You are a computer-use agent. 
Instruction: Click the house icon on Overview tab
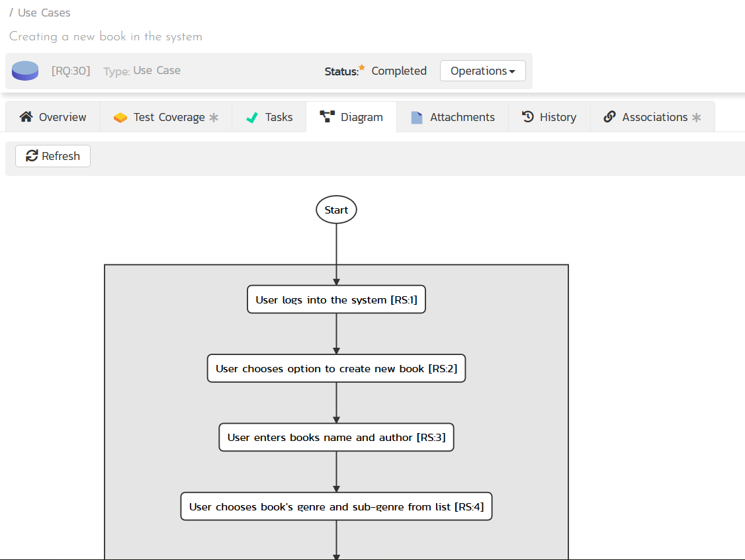tap(26, 117)
